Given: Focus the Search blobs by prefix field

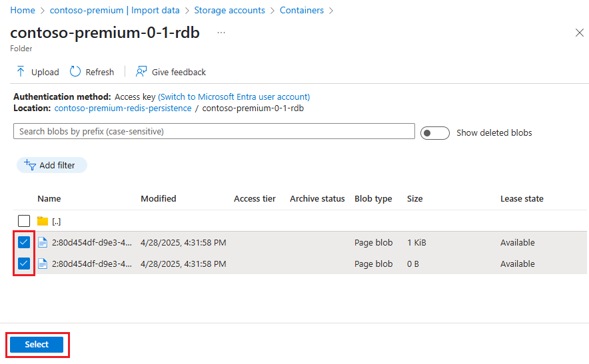Looking at the screenshot, I should [x=214, y=131].
